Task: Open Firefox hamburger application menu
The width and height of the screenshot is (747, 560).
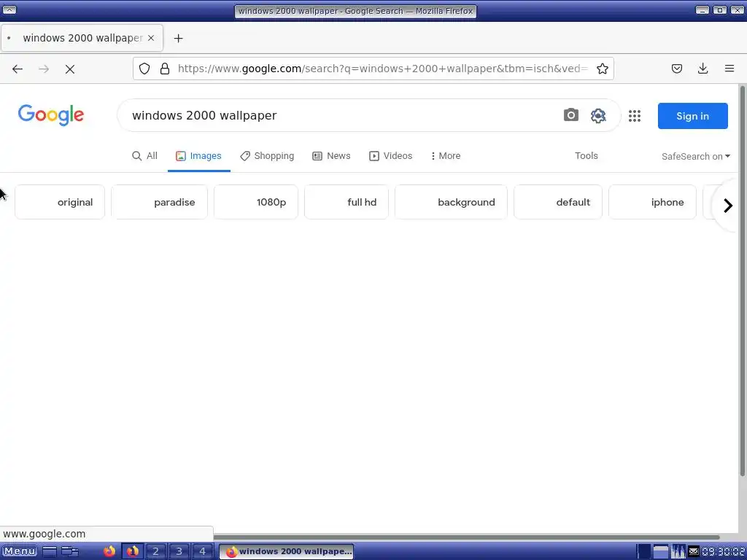Action: click(729, 69)
